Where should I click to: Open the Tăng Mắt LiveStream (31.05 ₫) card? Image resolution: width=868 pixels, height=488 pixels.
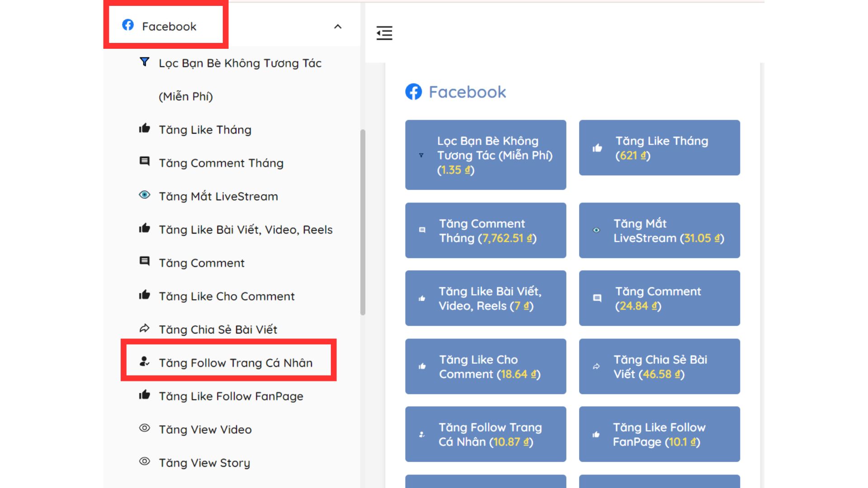(x=659, y=230)
